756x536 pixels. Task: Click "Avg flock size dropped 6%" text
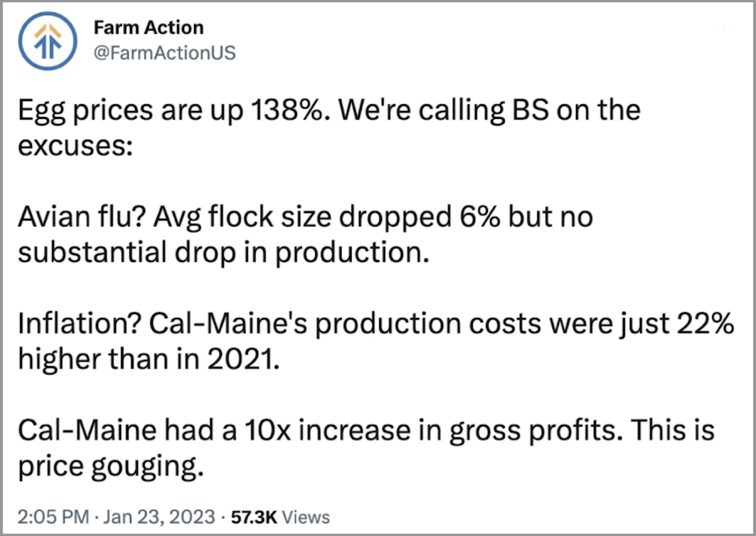click(x=326, y=217)
